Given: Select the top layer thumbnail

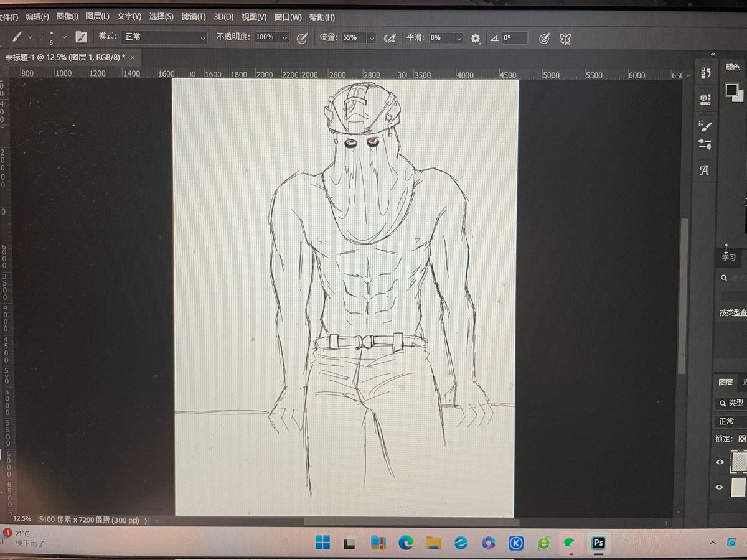Looking at the screenshot, I should [x=738, y=462].
